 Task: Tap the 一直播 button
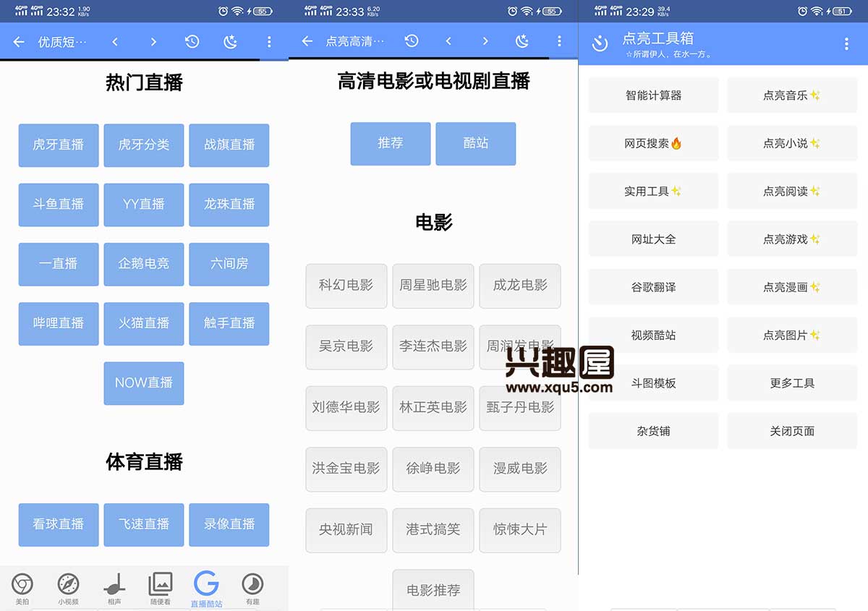pyautogui.click(x=59, y=264)
